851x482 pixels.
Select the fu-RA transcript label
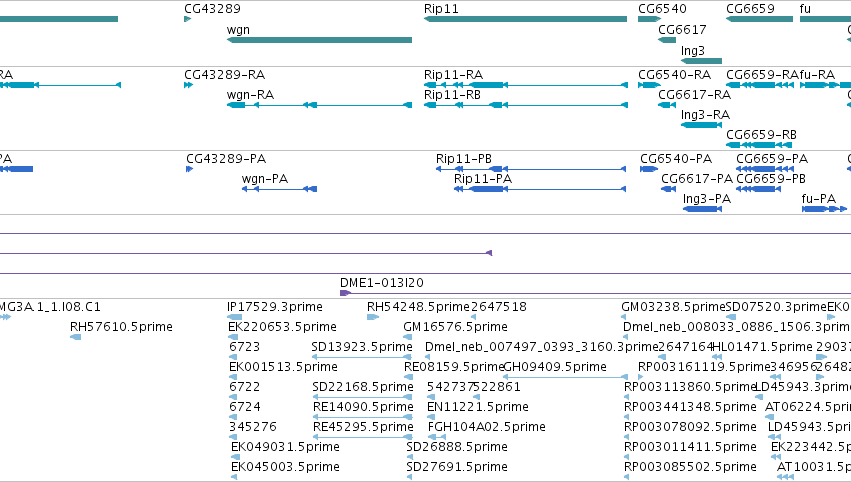tap(817, 75)
